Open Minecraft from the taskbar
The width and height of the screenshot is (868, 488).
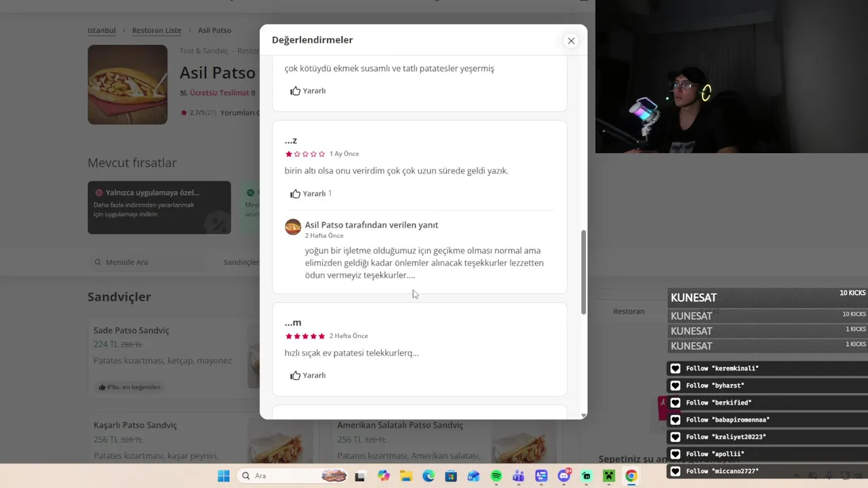coord(609,476)
